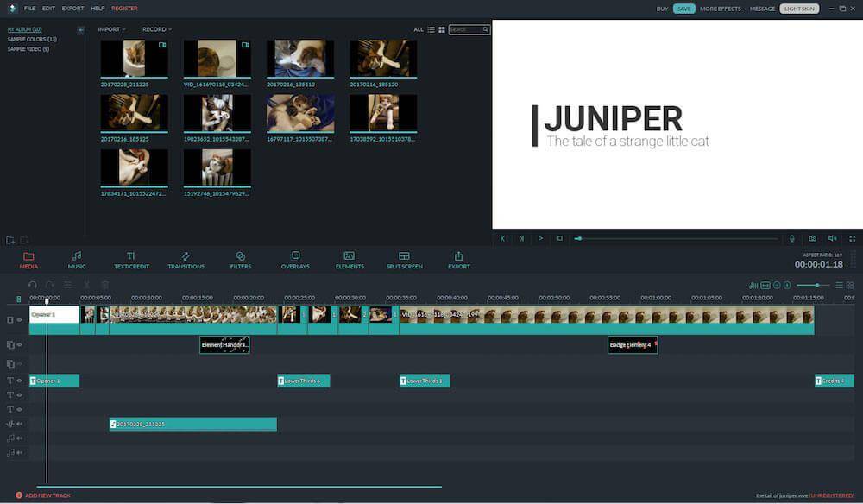Open the Edit menu
The image size is (863, 504).
coord(48,9)
